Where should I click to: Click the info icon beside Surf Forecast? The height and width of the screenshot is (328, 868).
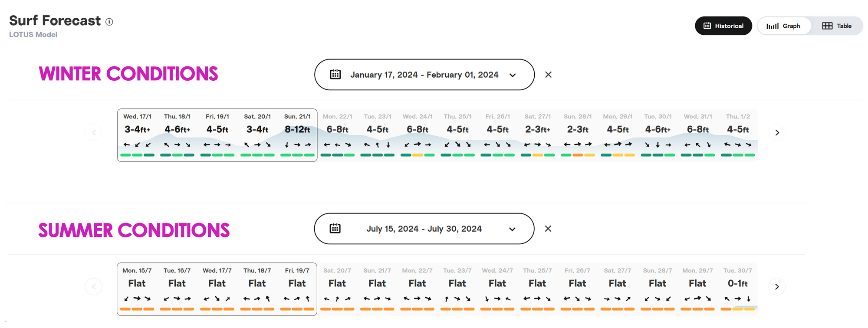[x=109, y=22]
